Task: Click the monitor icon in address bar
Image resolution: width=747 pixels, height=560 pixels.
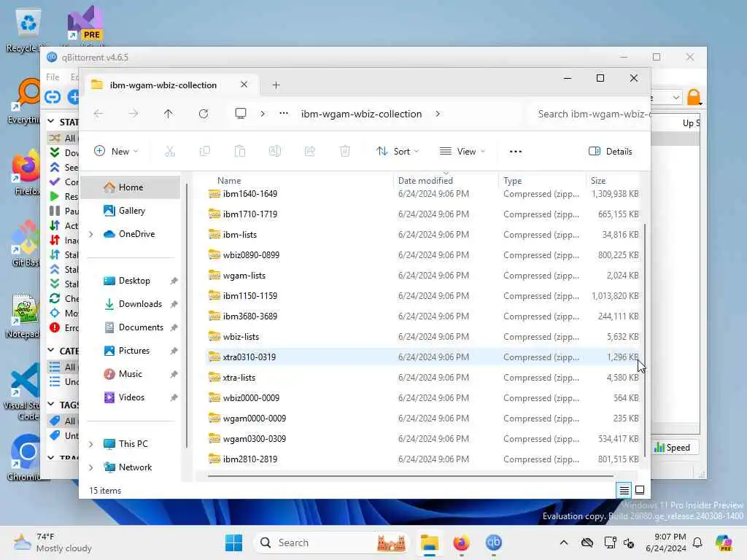Action: click(241, 113)
